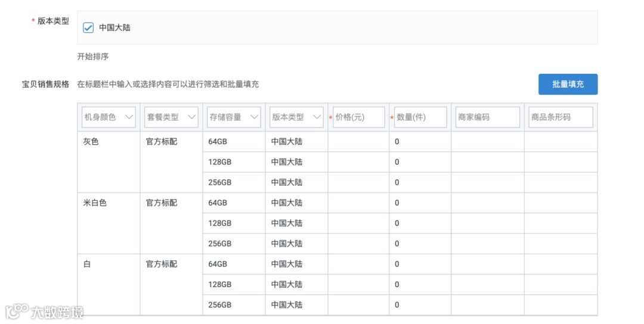Screen dimensions: 644x324
Task: Click quantity 0 for 灰色 64GB
Action: coord(397,142)
